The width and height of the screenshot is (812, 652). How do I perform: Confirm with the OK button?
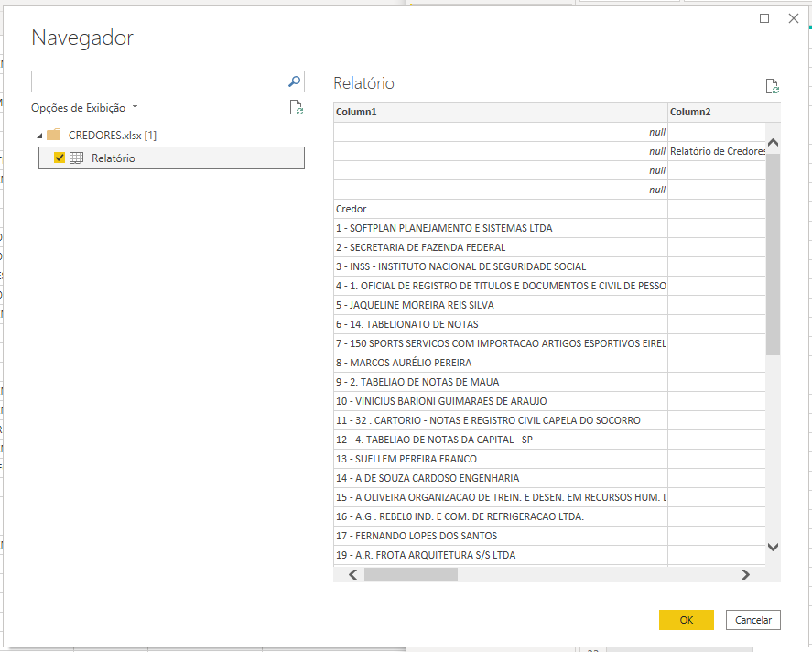(x=687, y=620)
